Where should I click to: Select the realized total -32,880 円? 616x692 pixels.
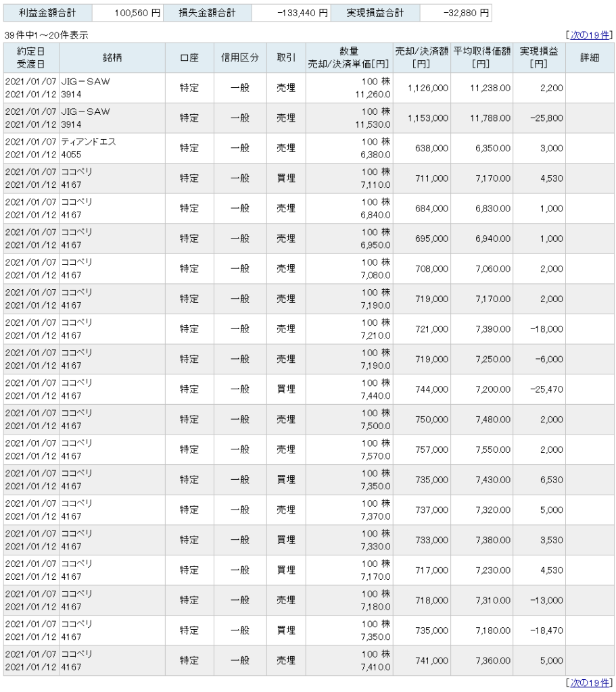(466, 13)
